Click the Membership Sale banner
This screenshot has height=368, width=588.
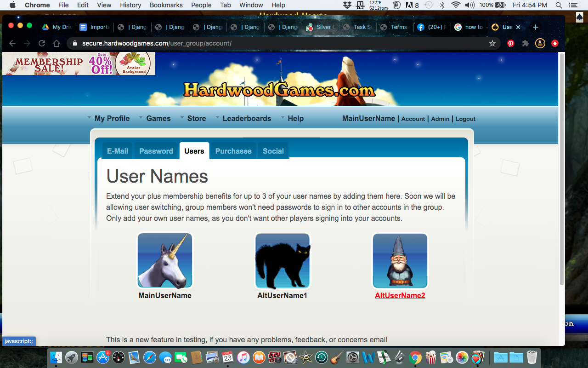click(x=79, y=63)
